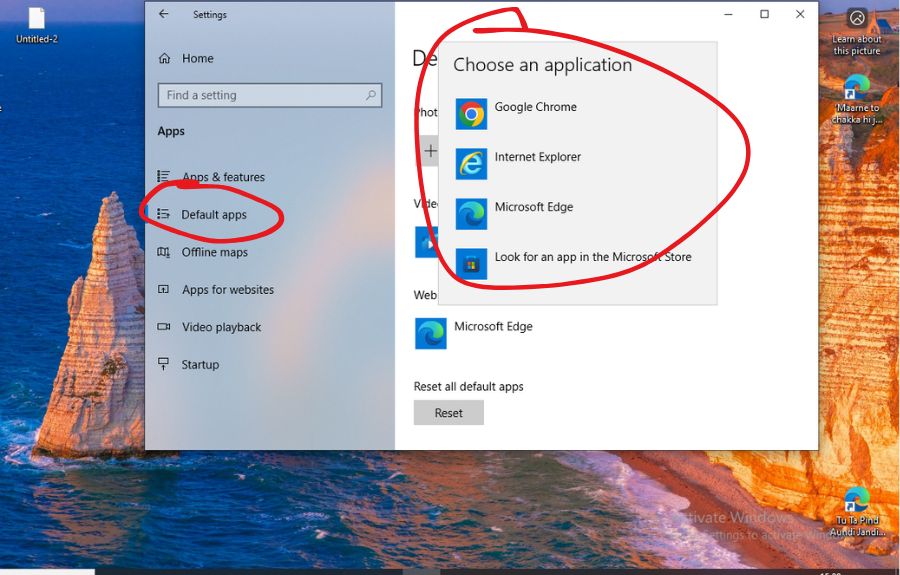Click the search magnifier icon

pyautogui.click(x=371, y=95)
